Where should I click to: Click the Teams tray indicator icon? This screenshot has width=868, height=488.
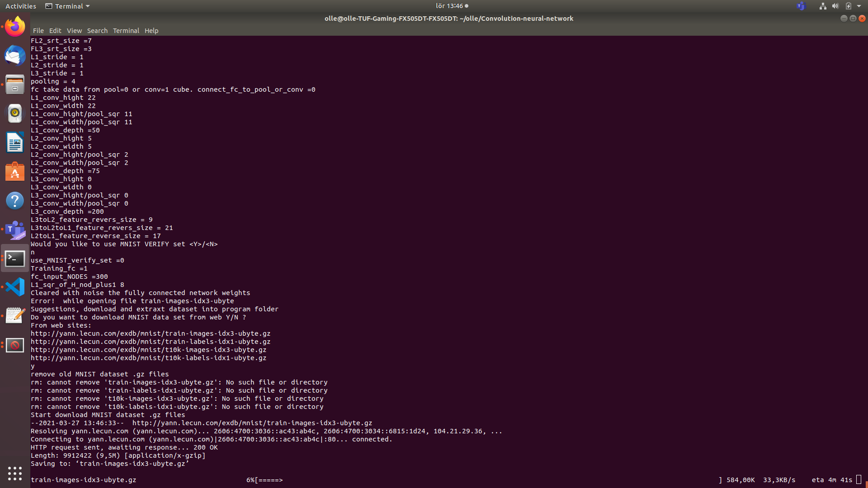[x=801, y=6]
